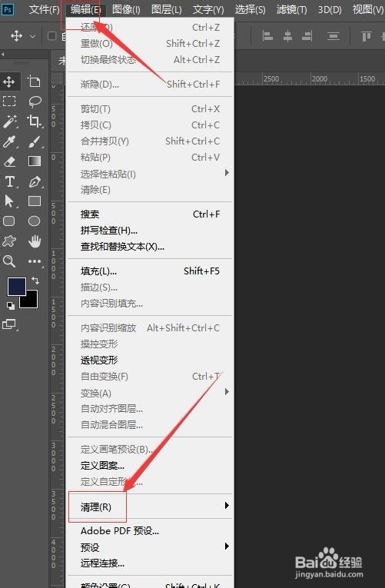
Task: Open the 图像(I) menu
Action: click(126, 9)
